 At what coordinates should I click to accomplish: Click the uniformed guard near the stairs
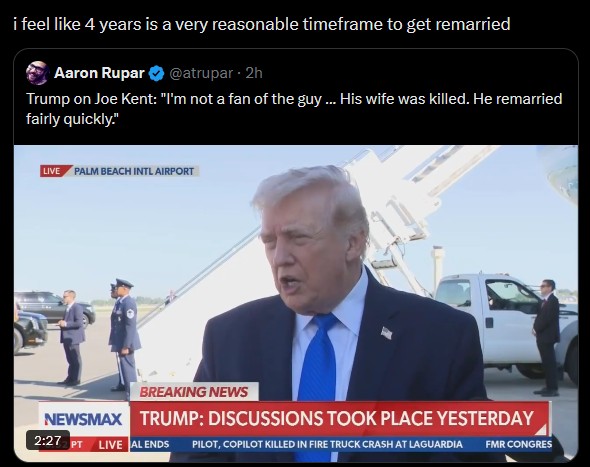click(125, 334)
